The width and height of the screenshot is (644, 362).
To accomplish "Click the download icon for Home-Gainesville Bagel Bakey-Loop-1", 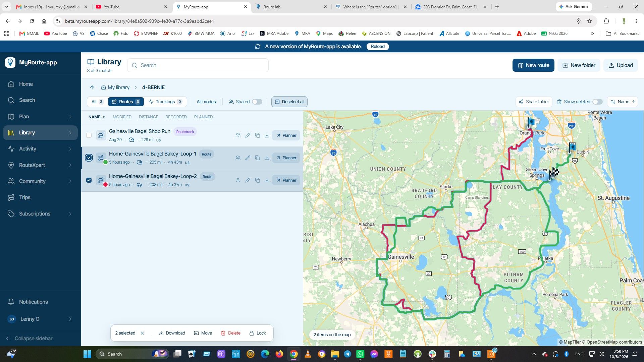I will (267, 158).
